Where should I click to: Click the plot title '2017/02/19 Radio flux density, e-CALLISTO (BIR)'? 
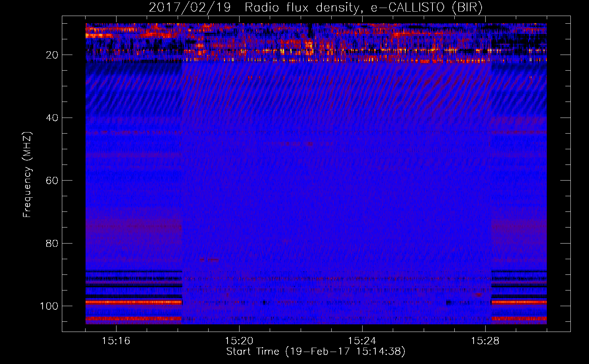tap(316, 8)
